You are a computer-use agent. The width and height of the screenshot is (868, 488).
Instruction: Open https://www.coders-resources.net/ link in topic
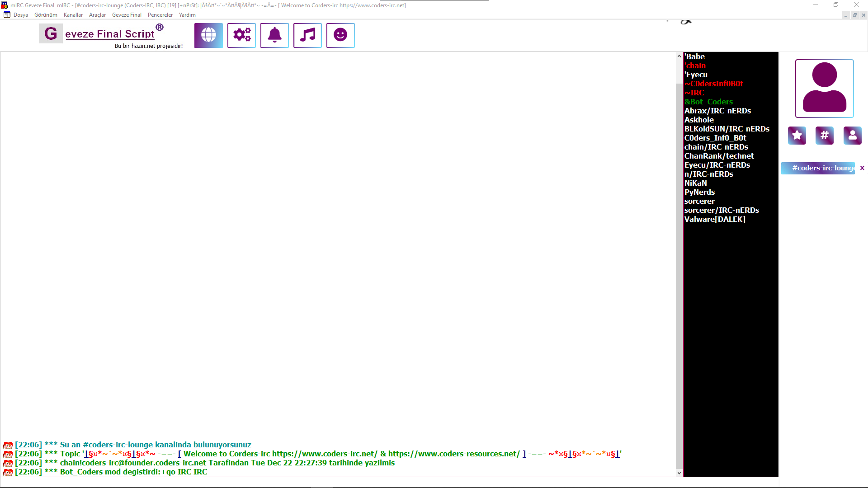454,454
